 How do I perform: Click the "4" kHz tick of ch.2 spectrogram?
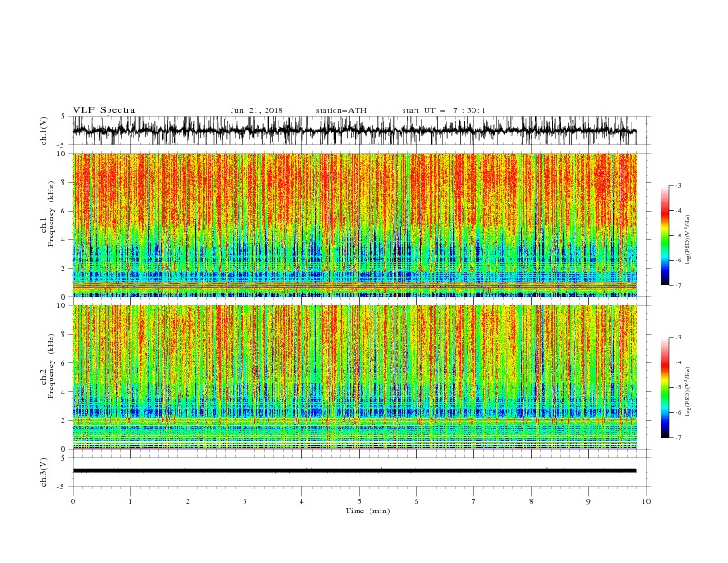click(64, 392)
